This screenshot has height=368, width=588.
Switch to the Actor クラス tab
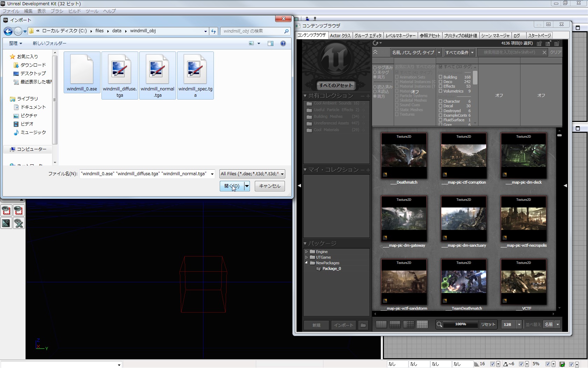(x=340, y=35)
